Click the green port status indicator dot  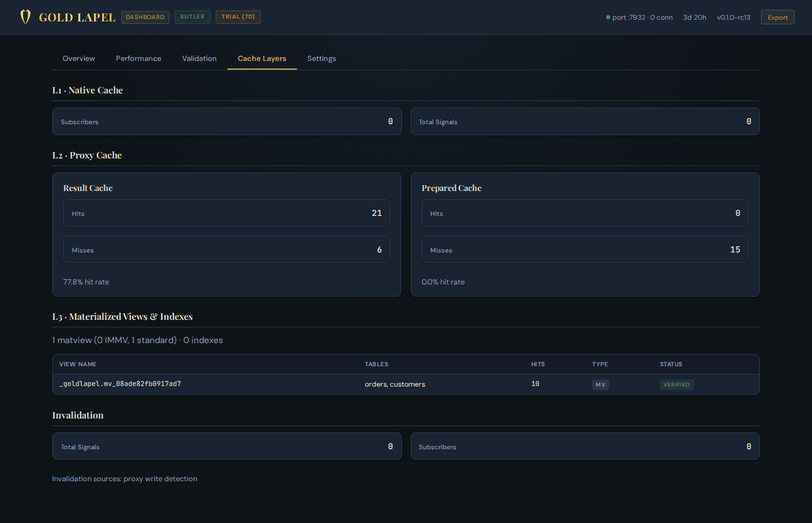click(608, 17)
